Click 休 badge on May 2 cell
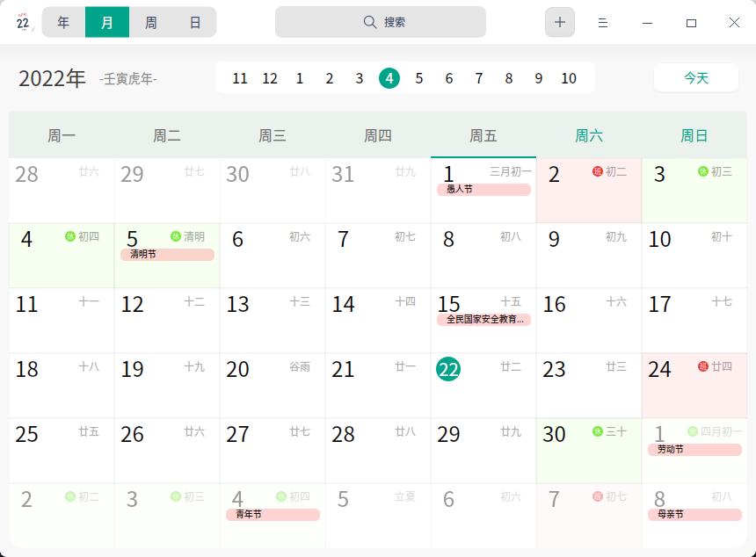Screen dimensions: 756x557 click(x=70, y=496)
